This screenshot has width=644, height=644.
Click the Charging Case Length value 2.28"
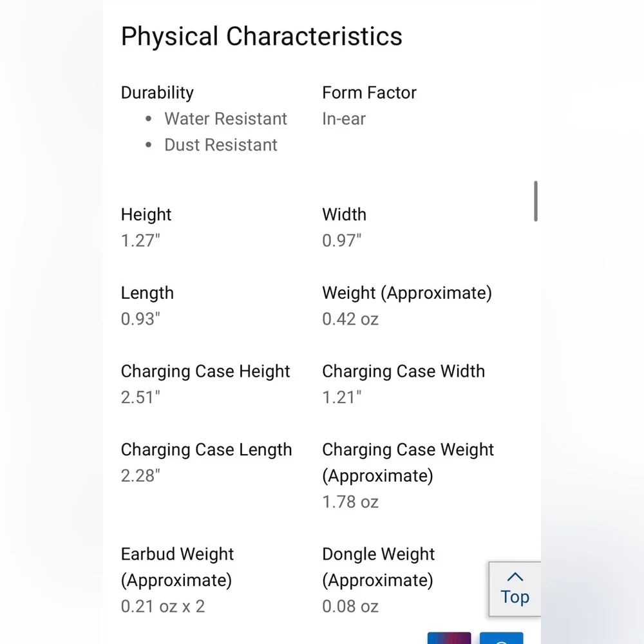[x=140, y=476]
